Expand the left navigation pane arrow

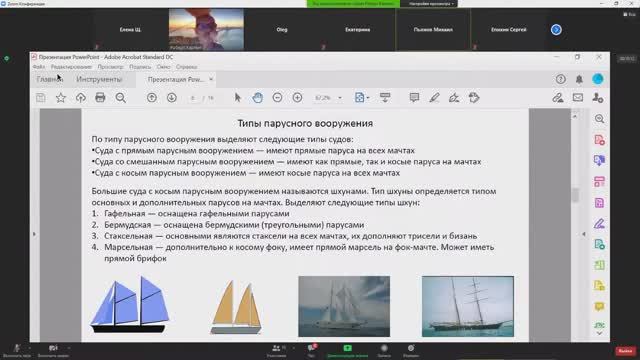(x=34, y=234)
